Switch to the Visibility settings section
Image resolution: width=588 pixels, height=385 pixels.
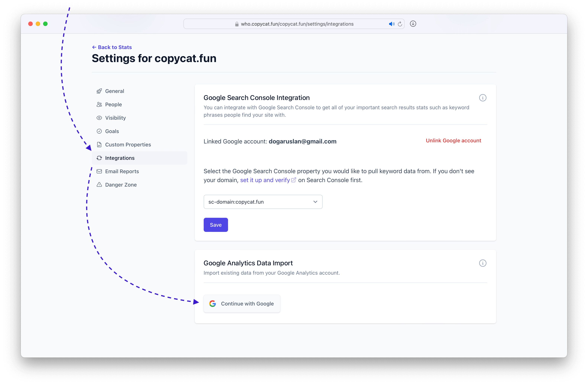[139, 118]
